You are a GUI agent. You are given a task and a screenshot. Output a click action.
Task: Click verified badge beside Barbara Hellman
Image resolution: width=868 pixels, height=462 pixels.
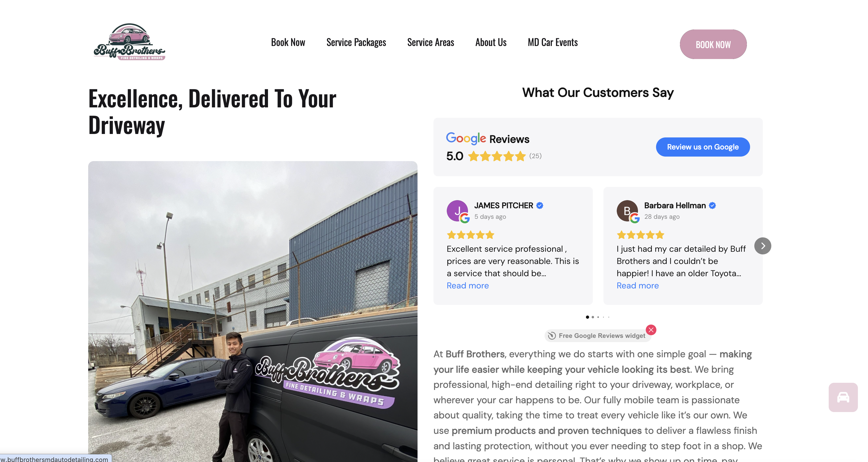(712, 206)
